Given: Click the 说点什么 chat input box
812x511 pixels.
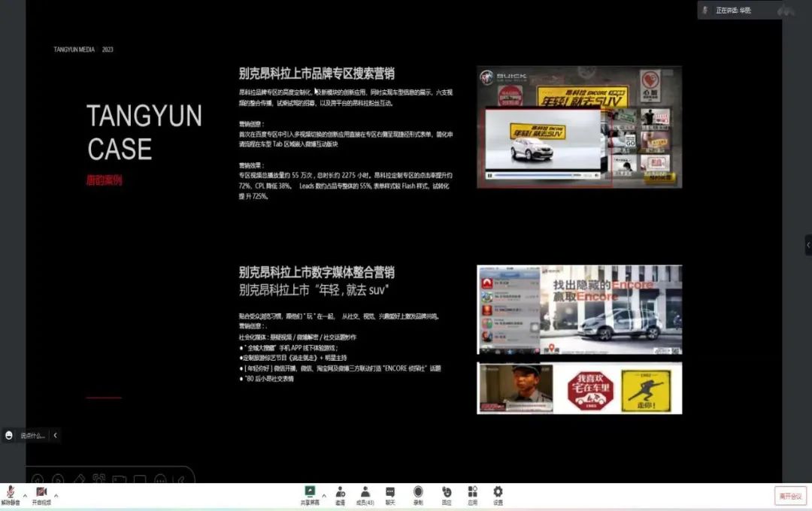Looking at the screenshot, I should pos(32,435).
